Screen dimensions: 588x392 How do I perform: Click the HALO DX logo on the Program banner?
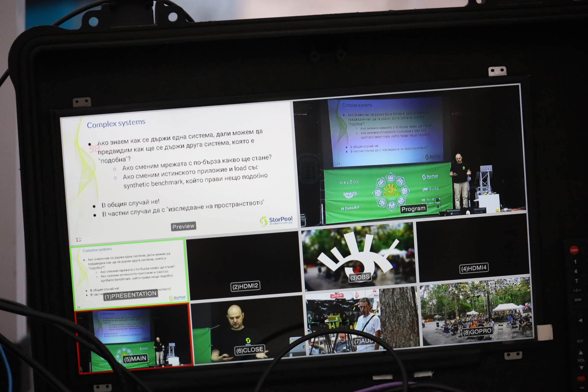coord(349,182)
